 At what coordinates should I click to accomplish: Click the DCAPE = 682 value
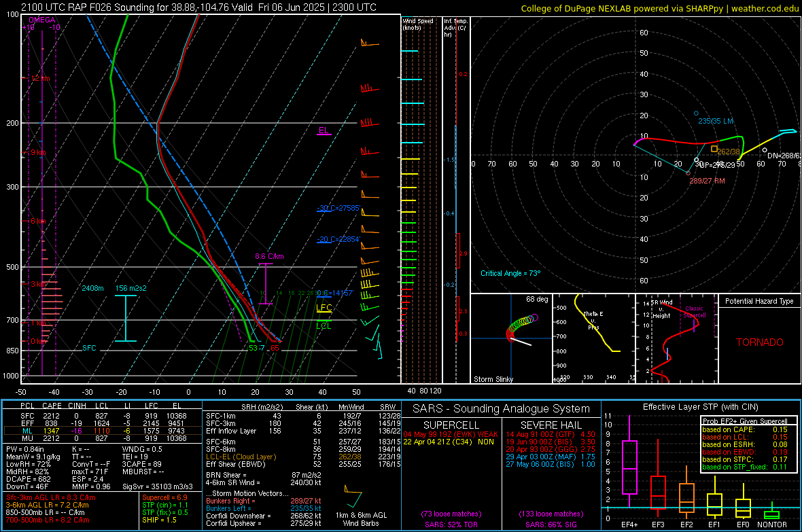(28, 479)
